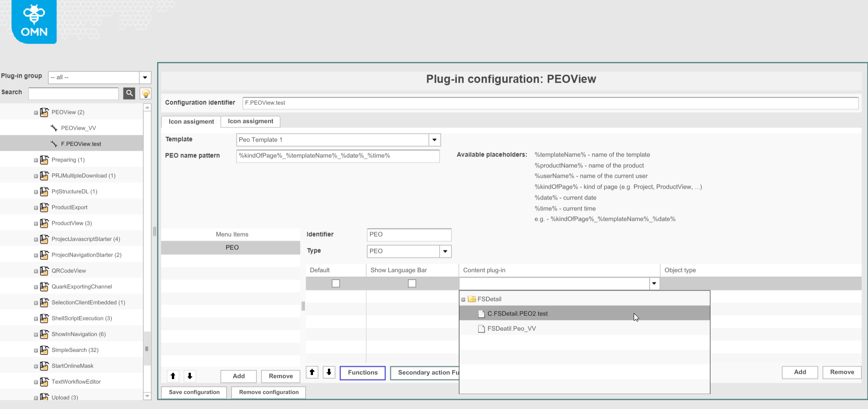Screen dimensions: 868x409
Task: Click the up arrow under Menu Items
Action: tap(173, 376)
